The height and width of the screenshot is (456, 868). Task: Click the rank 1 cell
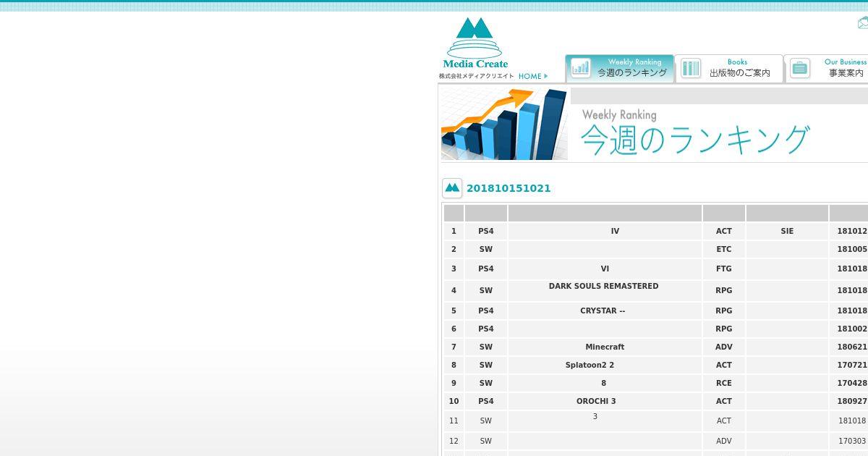[x=454, y=231]
